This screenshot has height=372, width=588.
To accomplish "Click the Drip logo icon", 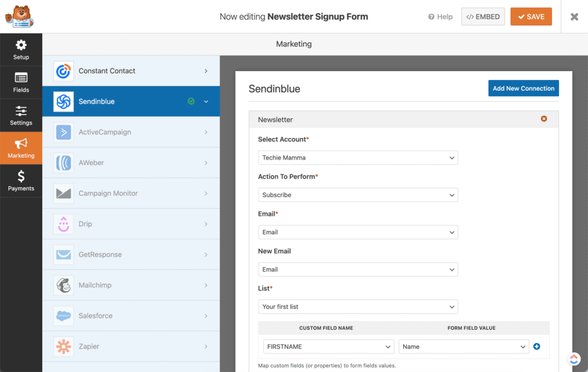I will click(x=63, y=224).
